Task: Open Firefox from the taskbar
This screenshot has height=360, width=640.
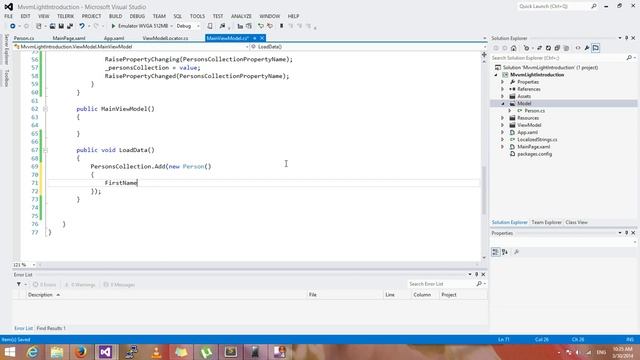Action: coord(81,352)
